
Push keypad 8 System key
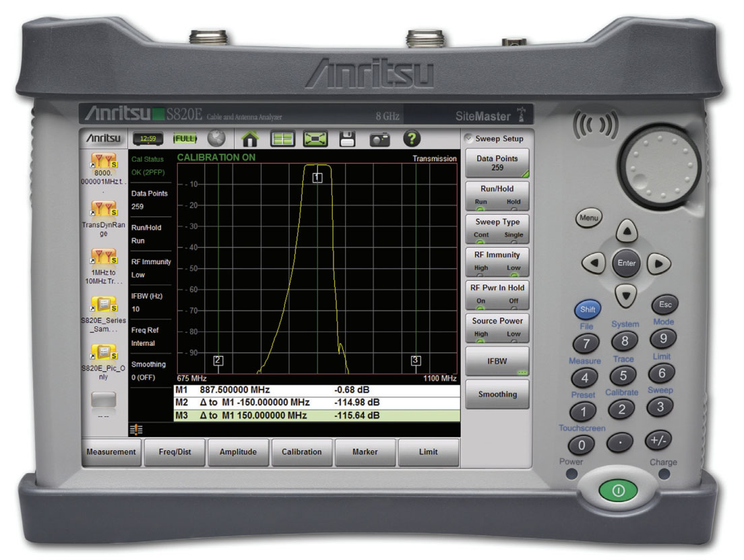(625, 341)
